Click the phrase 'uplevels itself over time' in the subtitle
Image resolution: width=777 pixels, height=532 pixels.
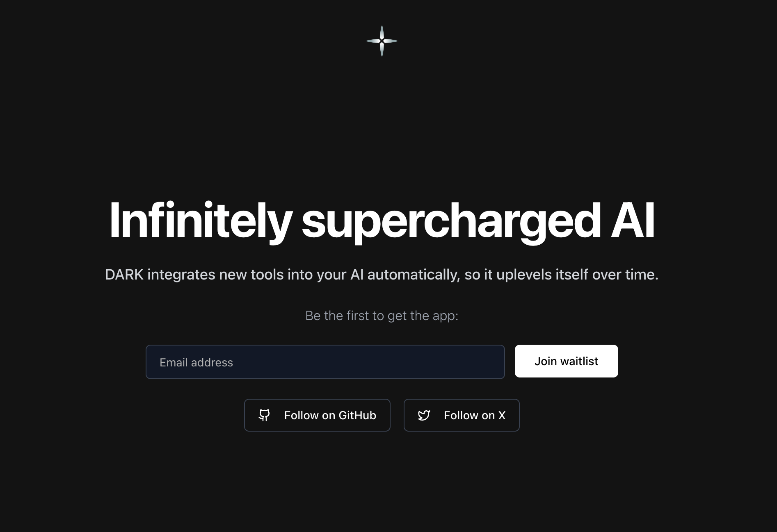point(577,275)
